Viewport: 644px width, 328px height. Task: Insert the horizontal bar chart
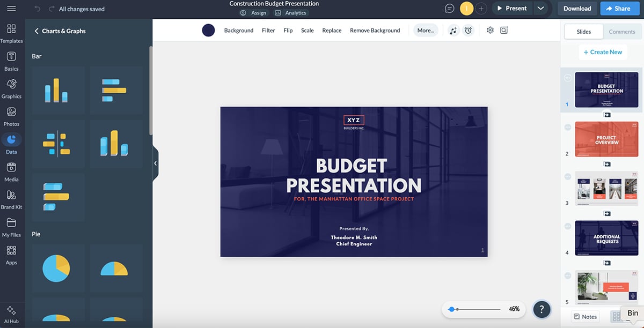(x=116, y=91)
